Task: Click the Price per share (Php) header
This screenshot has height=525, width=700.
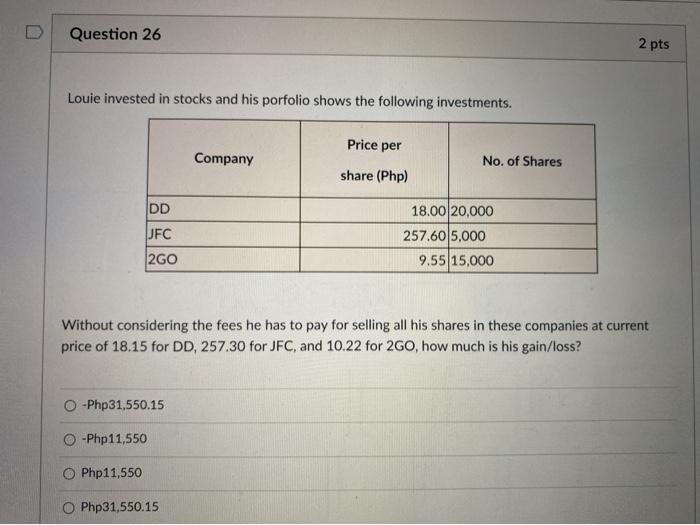Action: tap(374, 160)
